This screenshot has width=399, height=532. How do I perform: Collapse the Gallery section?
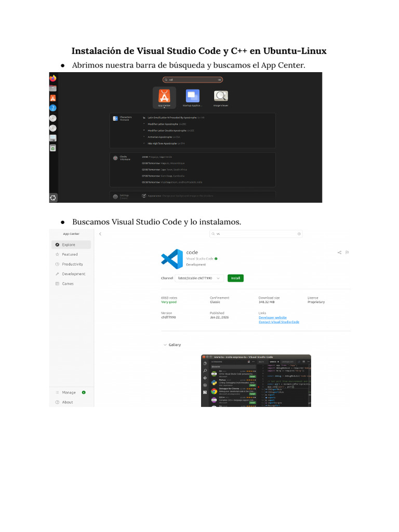pos(165,345)
